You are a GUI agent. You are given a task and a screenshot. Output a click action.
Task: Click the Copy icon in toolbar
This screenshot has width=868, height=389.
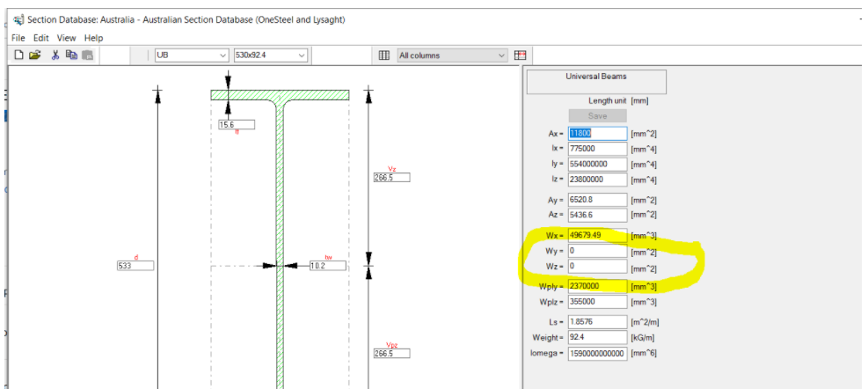point(71,55)
